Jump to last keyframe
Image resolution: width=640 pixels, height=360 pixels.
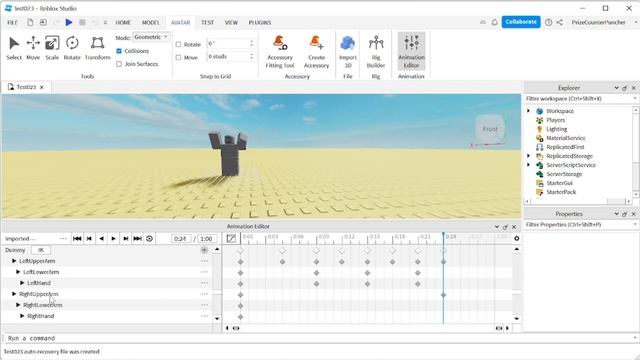[x=138, y=239]
